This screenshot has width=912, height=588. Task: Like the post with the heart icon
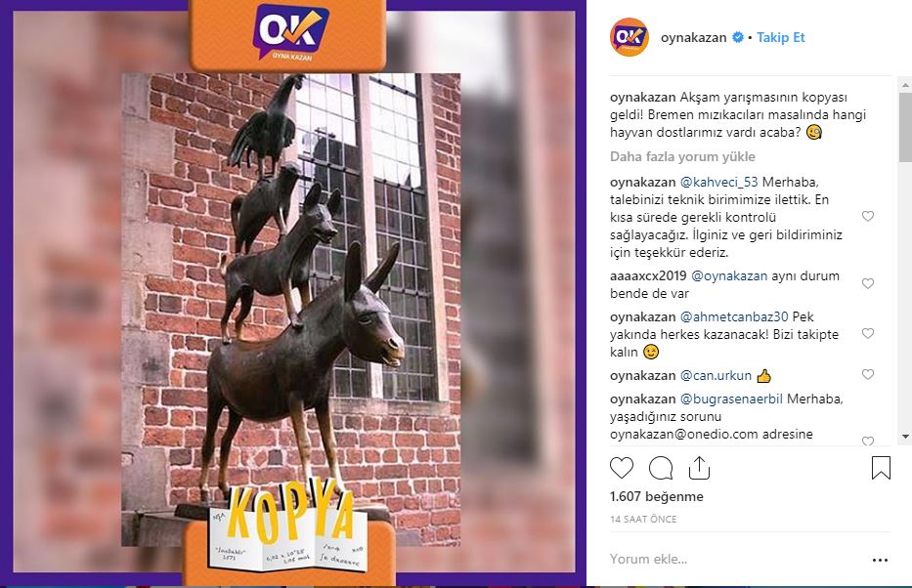coord(621,468)
